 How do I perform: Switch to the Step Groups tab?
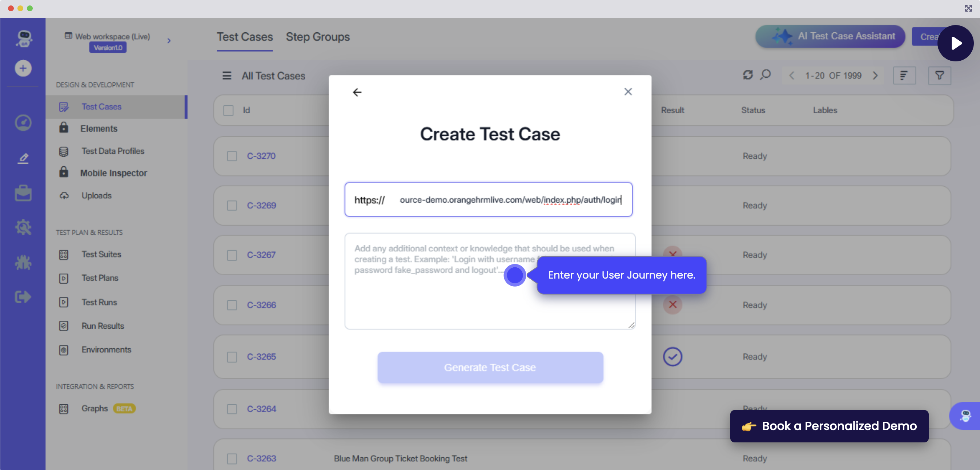coord(318,37)
